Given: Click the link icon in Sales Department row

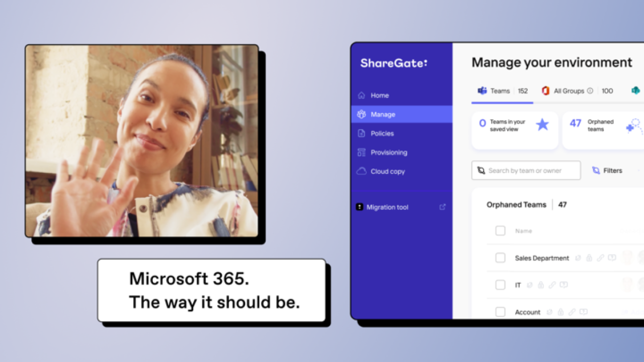Looking at the screenshot, I should click(600, 258).
